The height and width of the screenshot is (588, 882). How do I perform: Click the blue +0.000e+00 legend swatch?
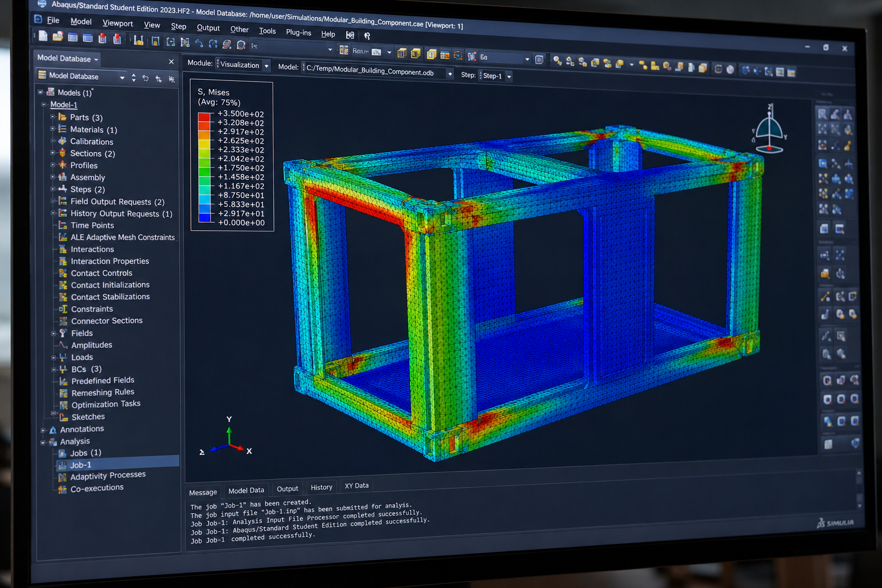[204, 218]
